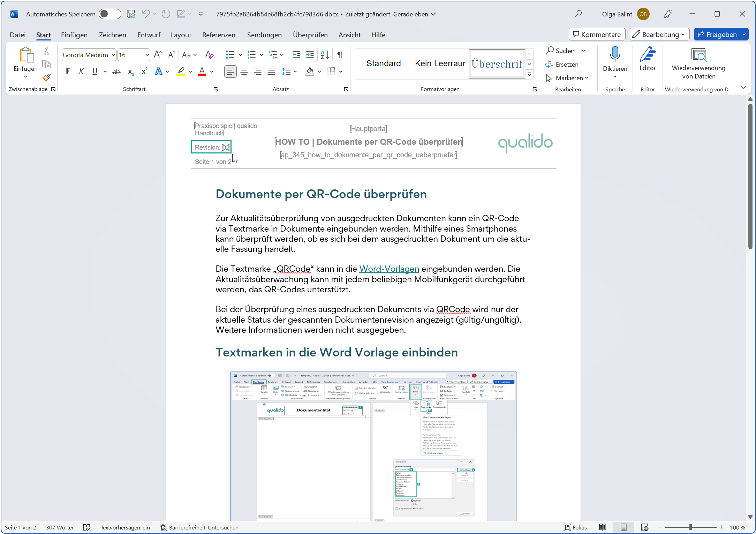Image resolution: width=756 pixels, height=534 pixels.
Task: Apply subscript formatting
Action: click(x=131, y=72)
